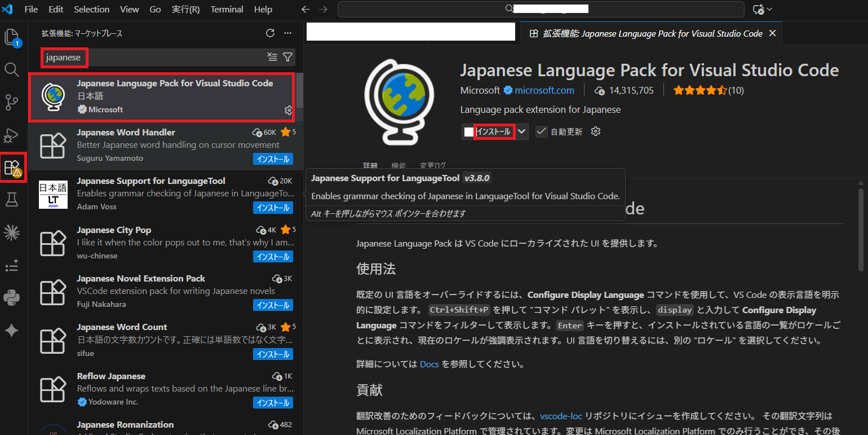Viewport: 868px width, 435px height.
Task: Open the Explorer view in activity bar
Action: tap(12, 38)
